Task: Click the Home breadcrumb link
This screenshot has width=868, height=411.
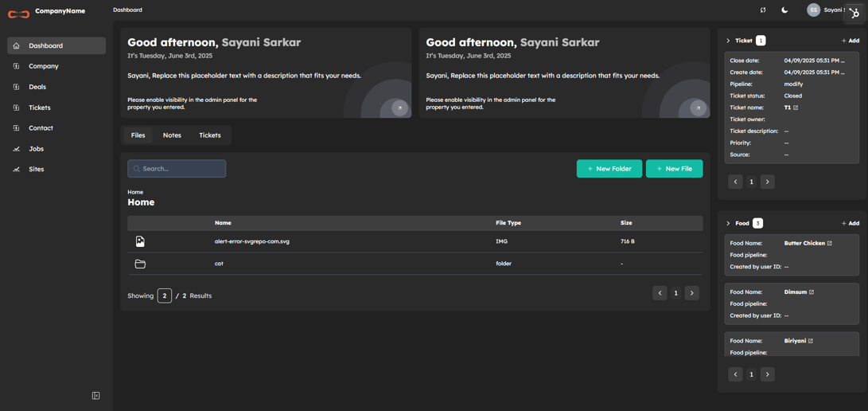Action: tap(135, 192)
